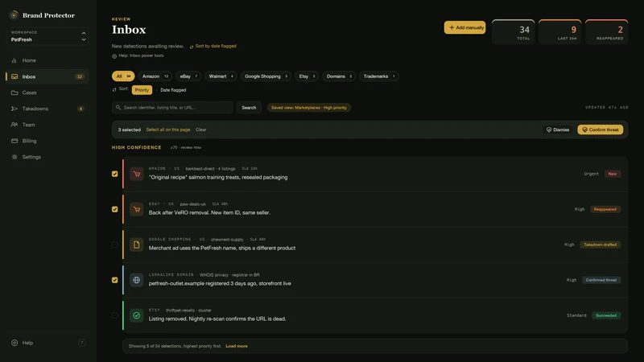
Task: Open Inbox in the sidebar
Action: click(47, 76)
